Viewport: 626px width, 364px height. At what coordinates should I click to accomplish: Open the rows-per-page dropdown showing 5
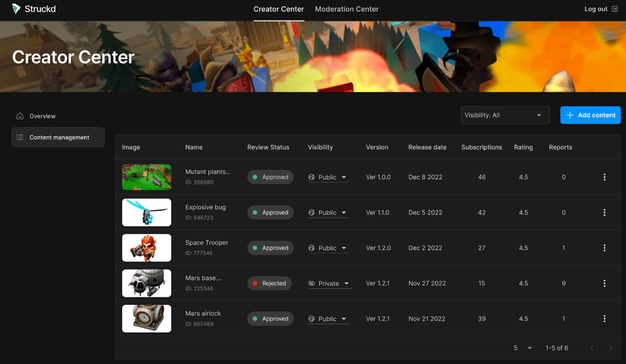(x=522, y=348)
